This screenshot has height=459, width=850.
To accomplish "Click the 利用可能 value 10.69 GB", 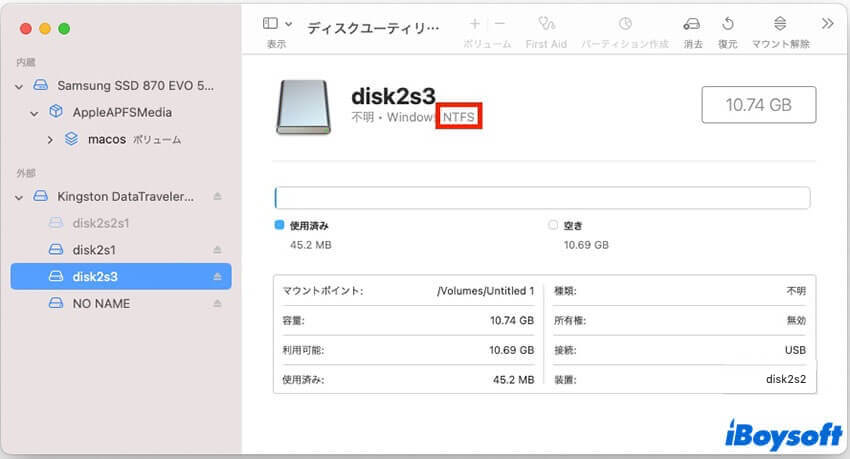I will [x=511, y=350].
